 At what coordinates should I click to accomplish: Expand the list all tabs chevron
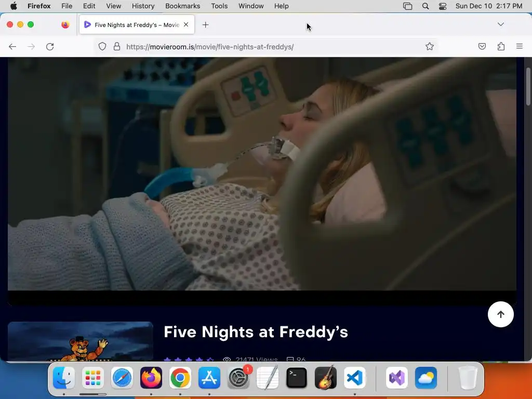click(500, 24)
